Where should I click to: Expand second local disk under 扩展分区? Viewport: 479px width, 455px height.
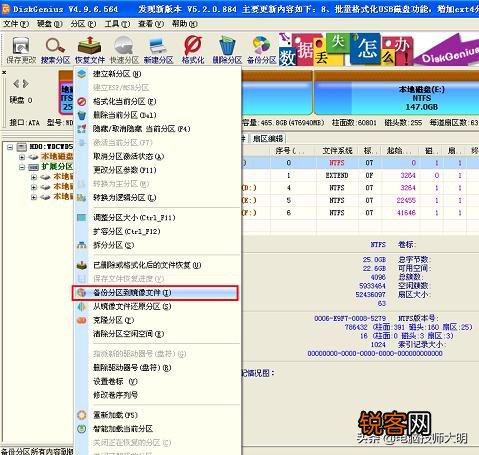tap(34, 187)
